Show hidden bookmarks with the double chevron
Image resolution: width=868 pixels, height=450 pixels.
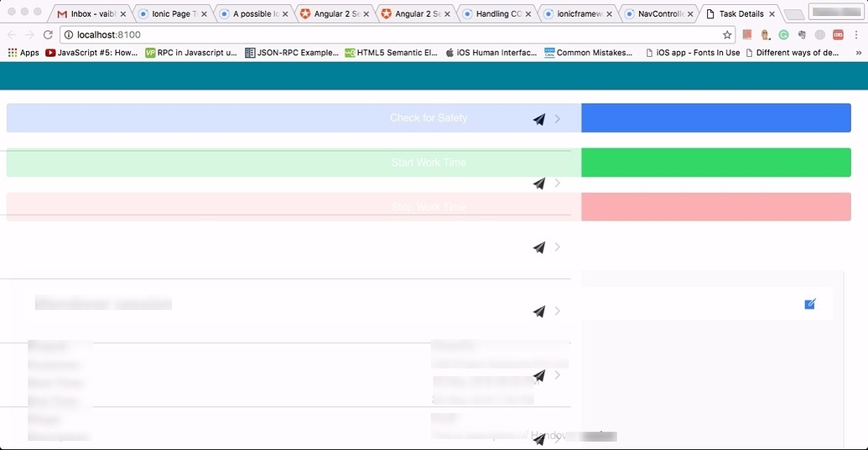point(859,53)
